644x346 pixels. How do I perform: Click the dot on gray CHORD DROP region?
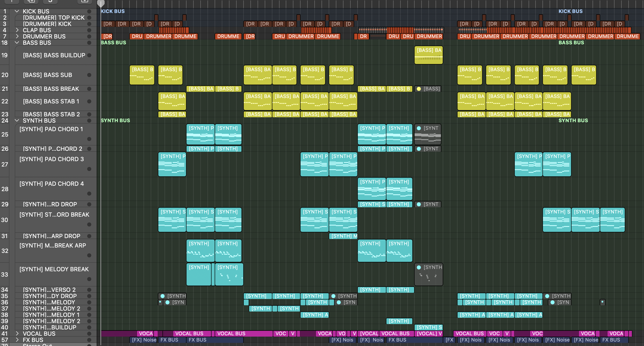[419, 204]
